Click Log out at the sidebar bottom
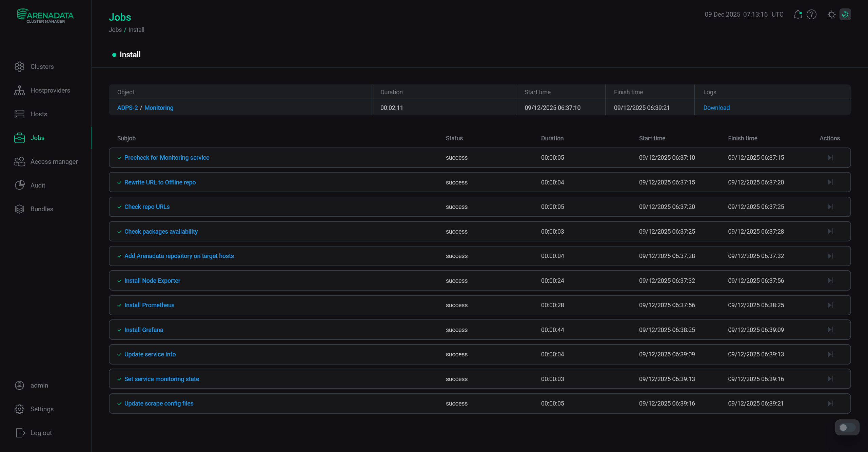This screenshot has height=452, width=868. (x=40, y=433)
